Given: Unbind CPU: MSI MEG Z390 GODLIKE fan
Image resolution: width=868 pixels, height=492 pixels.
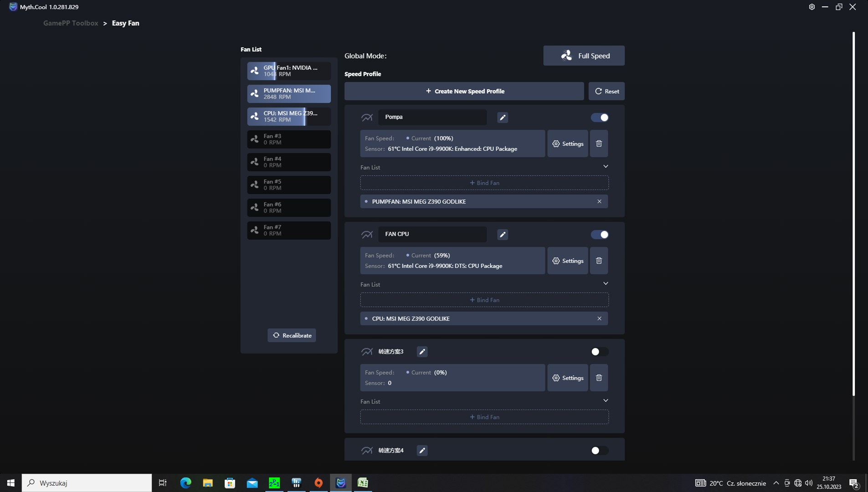Looking at the screenshot, I should click(x=599, y=318).
